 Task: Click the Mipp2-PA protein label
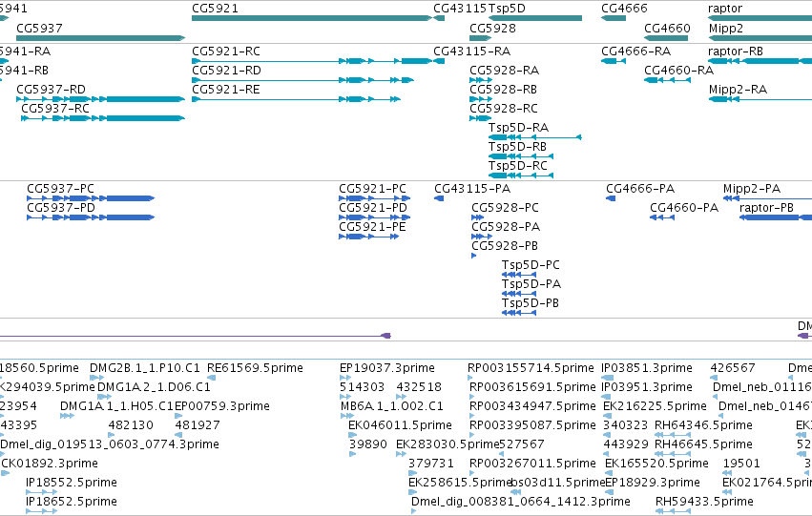click(752, 189)
